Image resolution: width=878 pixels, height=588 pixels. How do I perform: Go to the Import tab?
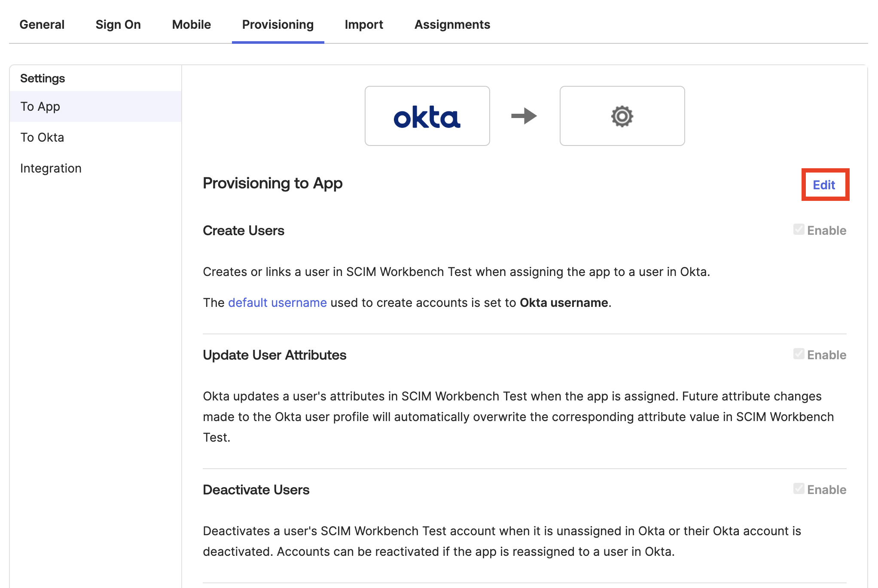pos(364,24)
